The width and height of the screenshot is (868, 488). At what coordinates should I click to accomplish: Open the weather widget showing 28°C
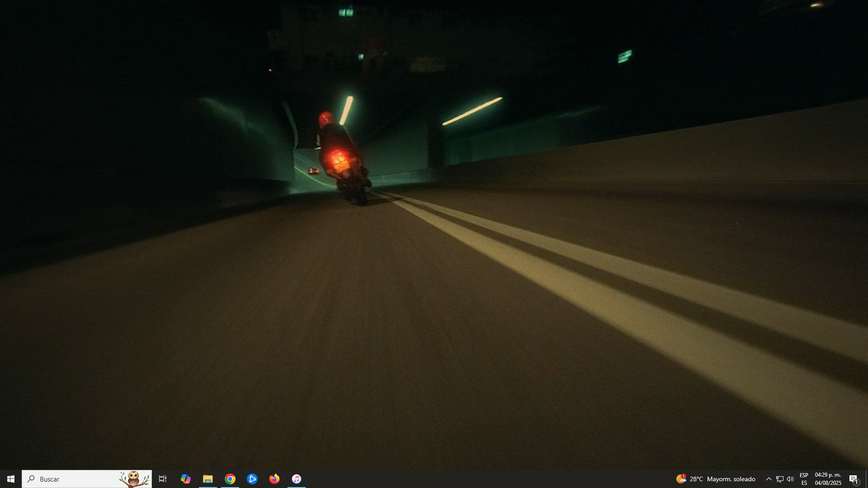pos(716,479)
